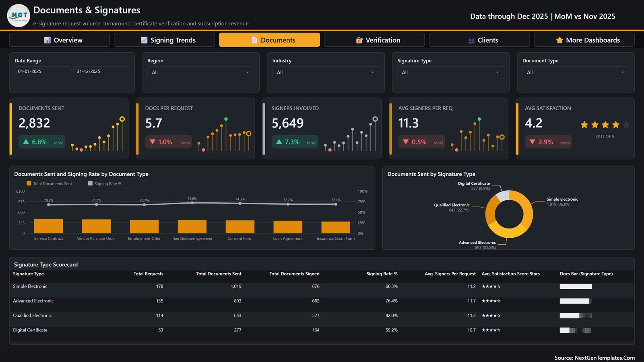Go to the Verification tab
Screen dimensions: 644x362
[x=374, y=40]
